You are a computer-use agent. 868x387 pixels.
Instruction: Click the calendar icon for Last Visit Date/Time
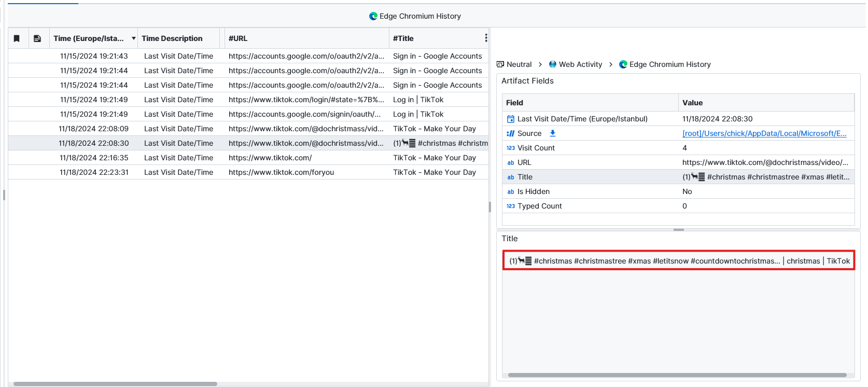pos(511,119)
